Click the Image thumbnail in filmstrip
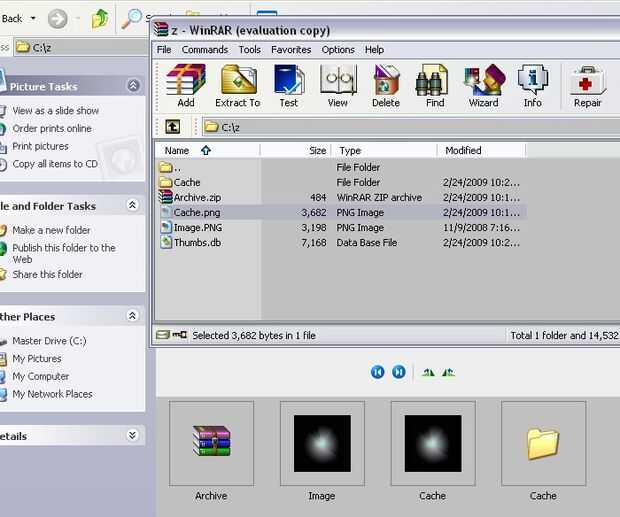 [322, 443]
